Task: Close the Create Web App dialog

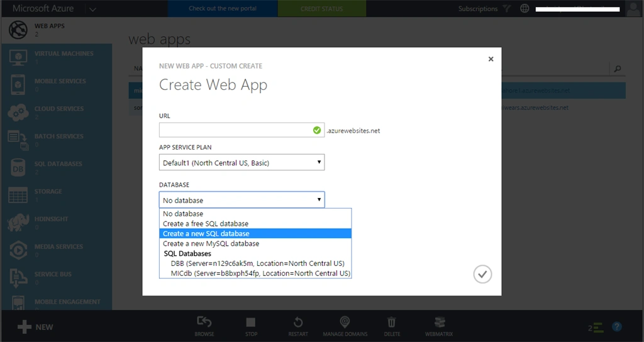Action: pos(491,59)
